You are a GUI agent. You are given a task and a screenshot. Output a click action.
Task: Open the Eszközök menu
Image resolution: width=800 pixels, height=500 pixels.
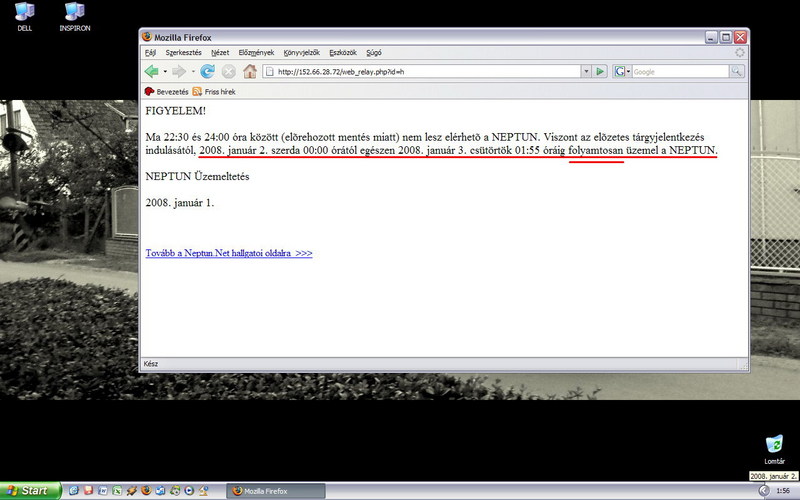[343, 53]
